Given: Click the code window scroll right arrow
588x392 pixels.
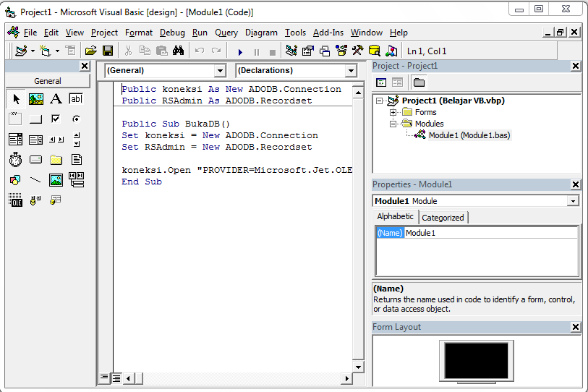Looking at the screenshot, I should [x=346, y=378].
